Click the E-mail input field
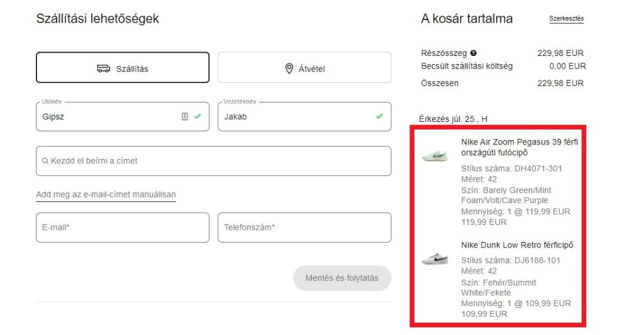Viewport: 644px width, 335px height. click(x=123, y=228)
